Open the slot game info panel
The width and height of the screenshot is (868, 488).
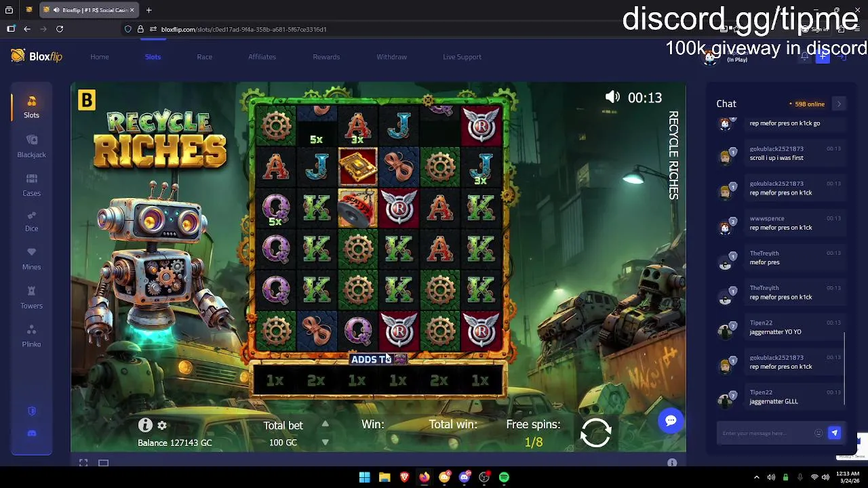coord(145,425)
